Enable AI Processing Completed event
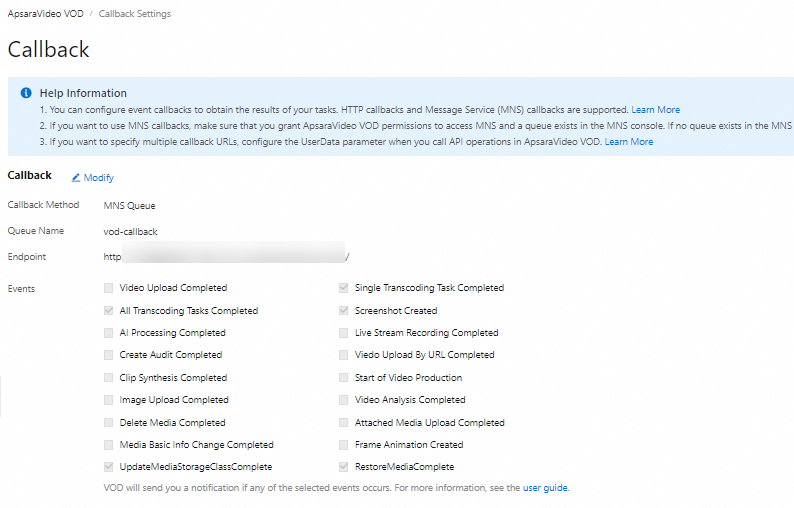794x508 pixels. (108, 333)
